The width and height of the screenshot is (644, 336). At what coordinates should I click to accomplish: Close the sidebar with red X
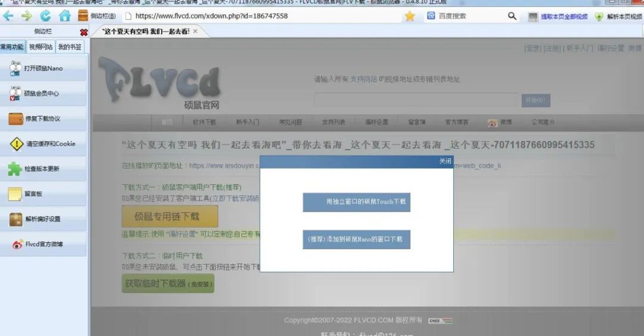tap(84, 32)
